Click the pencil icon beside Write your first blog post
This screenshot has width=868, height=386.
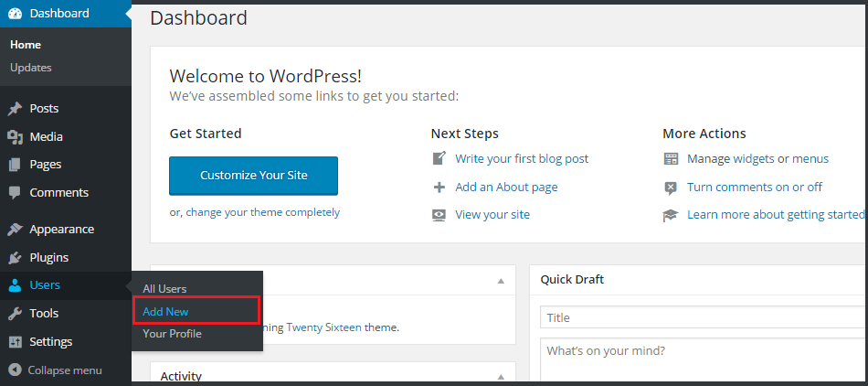439,158
